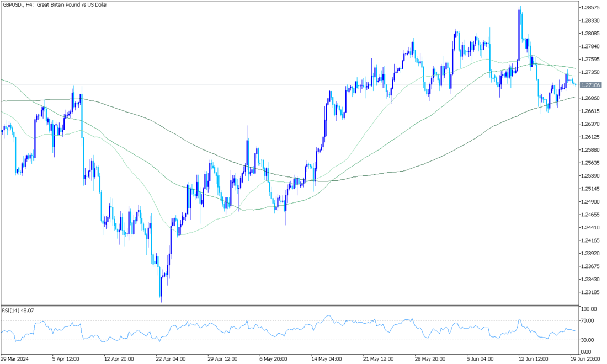Click the 1.26615 price axis label
607x364 pixels.
click(591, 111)
